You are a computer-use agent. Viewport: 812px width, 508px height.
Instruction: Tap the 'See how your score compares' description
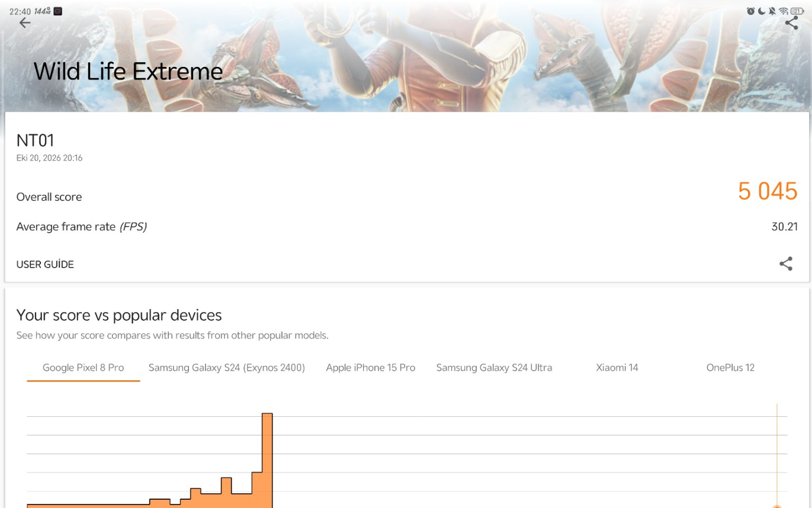click(x=172, y=336)
